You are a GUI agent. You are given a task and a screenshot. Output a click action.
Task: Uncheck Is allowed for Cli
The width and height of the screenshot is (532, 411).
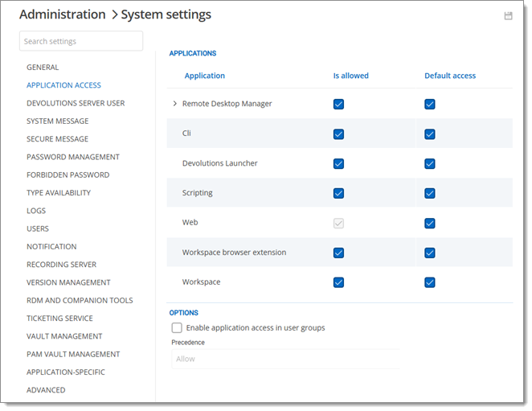point(338,134)
